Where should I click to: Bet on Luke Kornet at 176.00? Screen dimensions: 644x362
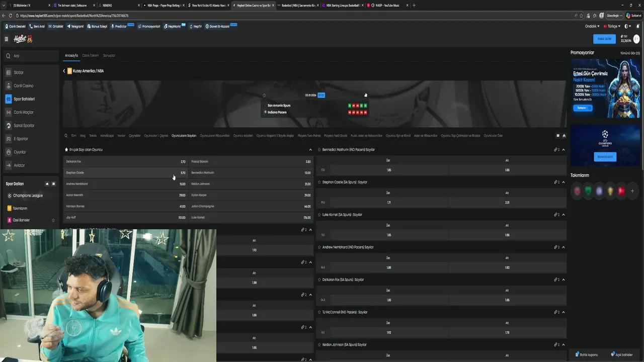point(251,217)
